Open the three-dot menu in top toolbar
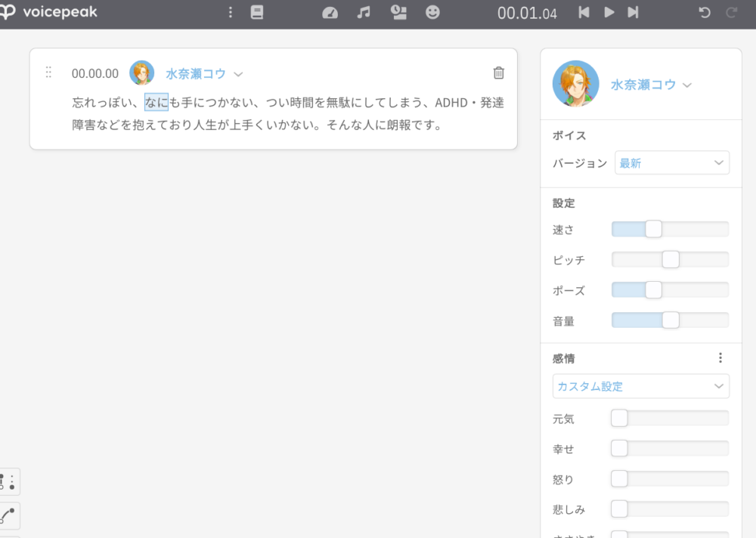Viewport: 756px width, 538px height. tap(231, 13)
